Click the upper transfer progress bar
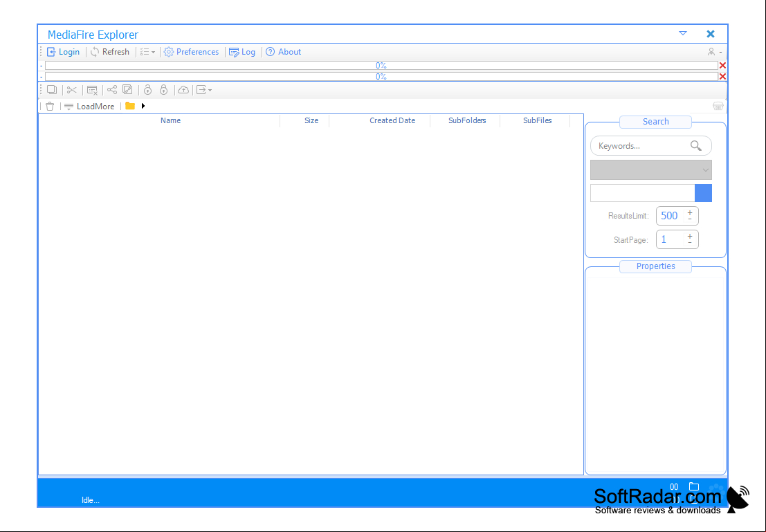This screenshot has width=766, height=532. [x=381, y=66]
